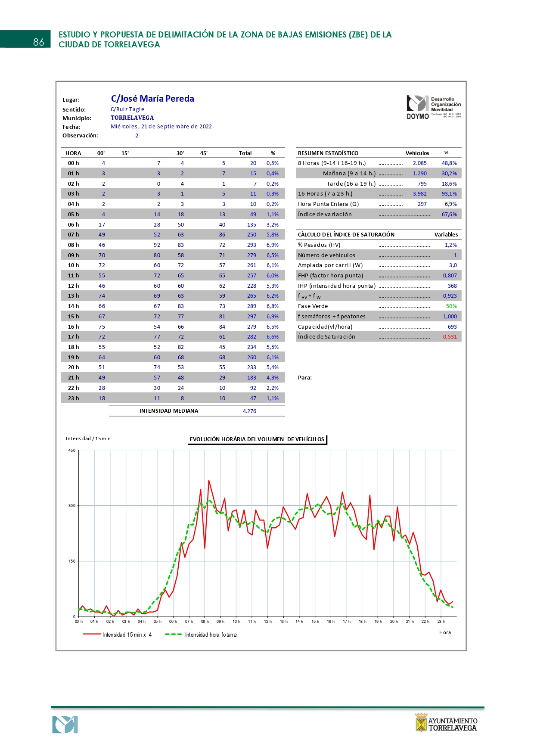The width and height of the screenshot is (534, 756).
Task: Click the TORRELAVEGA municipality text
Action: (x=132, y=118)
